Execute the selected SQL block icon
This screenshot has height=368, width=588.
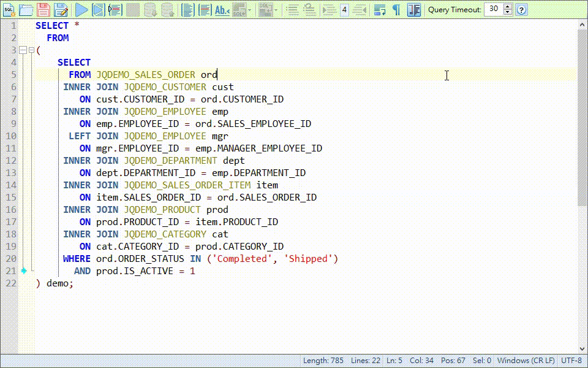tap(99, 10)
